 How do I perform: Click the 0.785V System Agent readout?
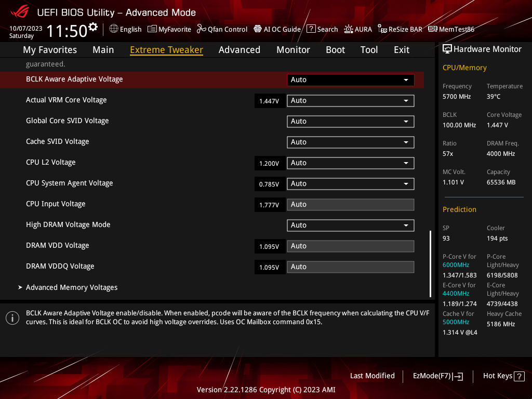click(x=270, y=184)
